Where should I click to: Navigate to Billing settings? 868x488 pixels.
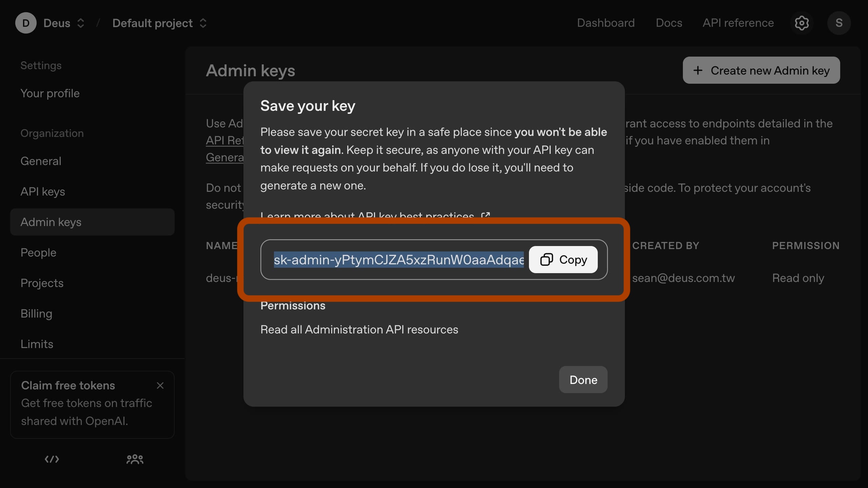pyautogui.click(x=36, y=313)
